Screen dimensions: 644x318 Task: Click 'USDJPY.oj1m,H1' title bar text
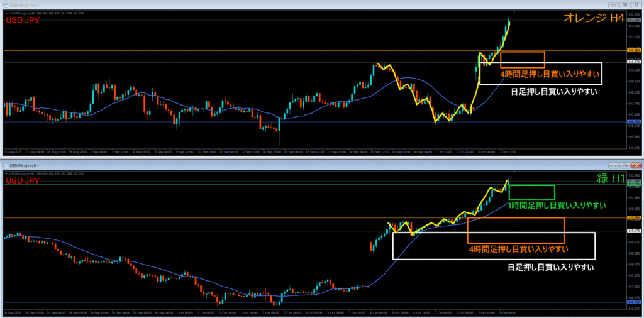click(x=25, y=166)
